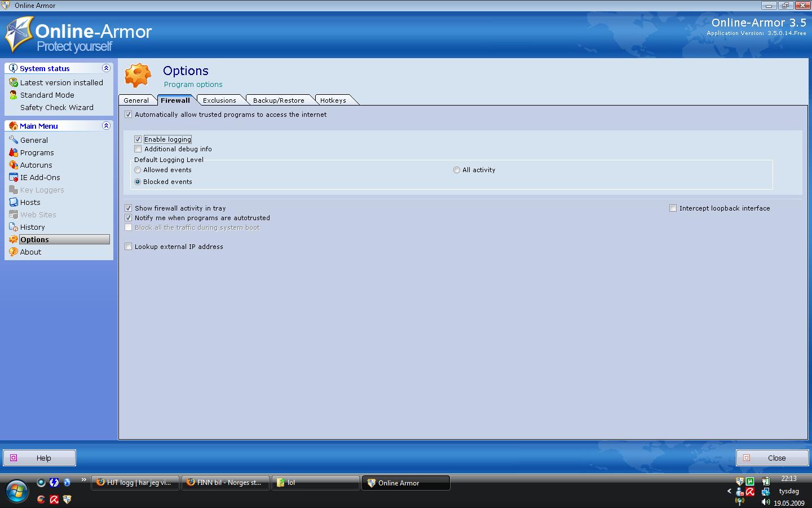Open Programs in the Main Menu
The height and width of the screenshot is (508, 812).
(37, 152)
